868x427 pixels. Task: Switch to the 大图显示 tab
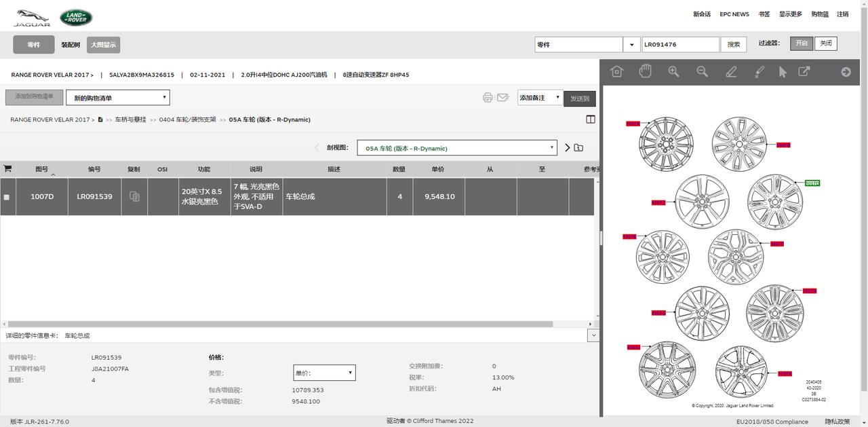click(x=103, y=45)
